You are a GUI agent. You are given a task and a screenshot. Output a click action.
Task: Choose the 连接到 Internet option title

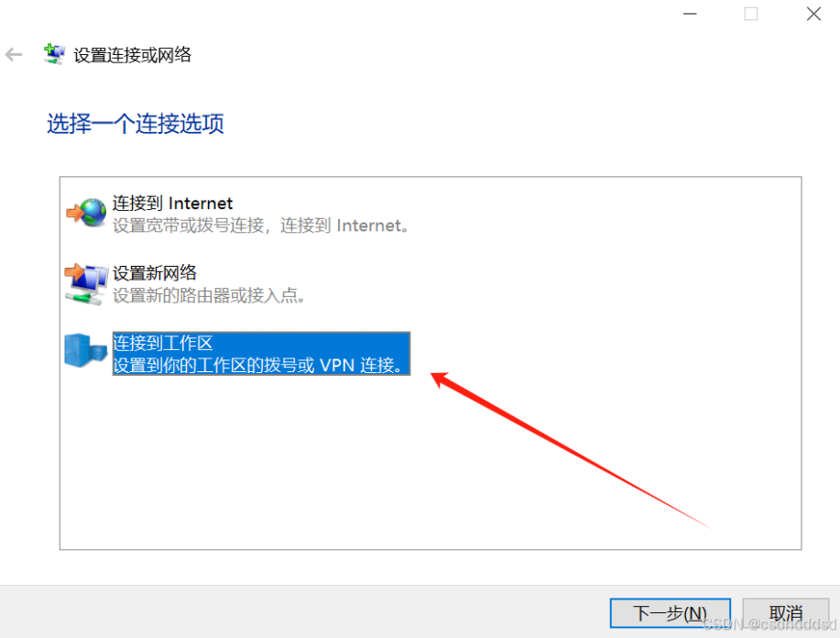172,203
